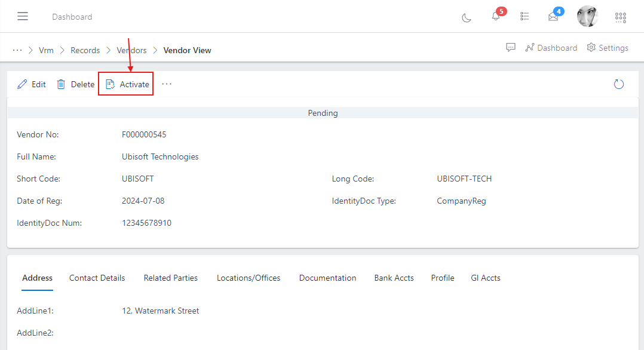
Task: Open the notifications bell with 5 alerts
Action: (496, 17)
